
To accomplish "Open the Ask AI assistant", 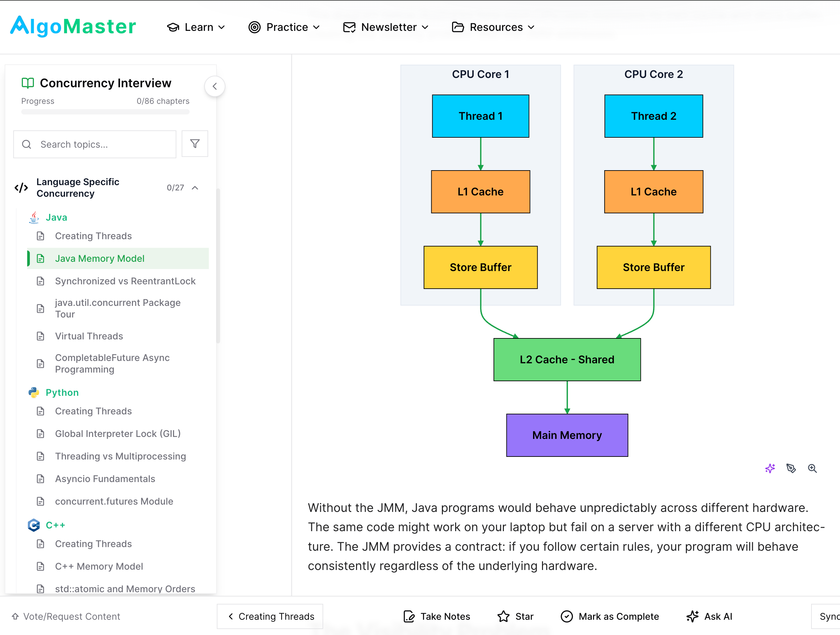I will point(709,616).
